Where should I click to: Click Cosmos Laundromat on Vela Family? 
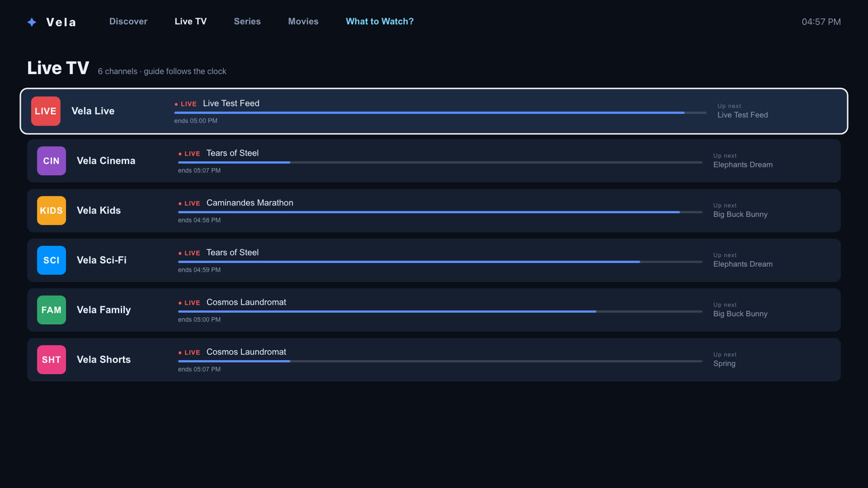pos(246,303)
